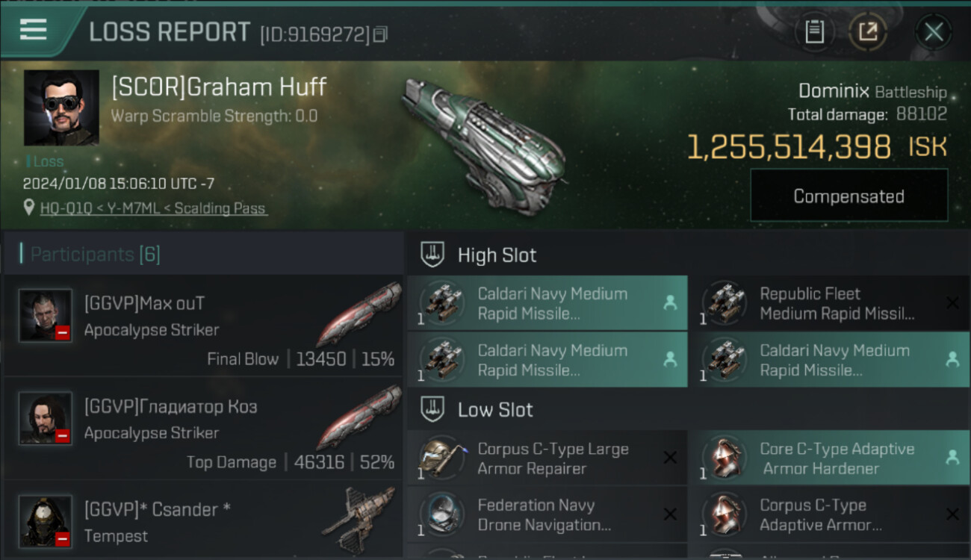Close the loss report window
The width and height of the screenshot is (971, 560).
pos(933,32)
